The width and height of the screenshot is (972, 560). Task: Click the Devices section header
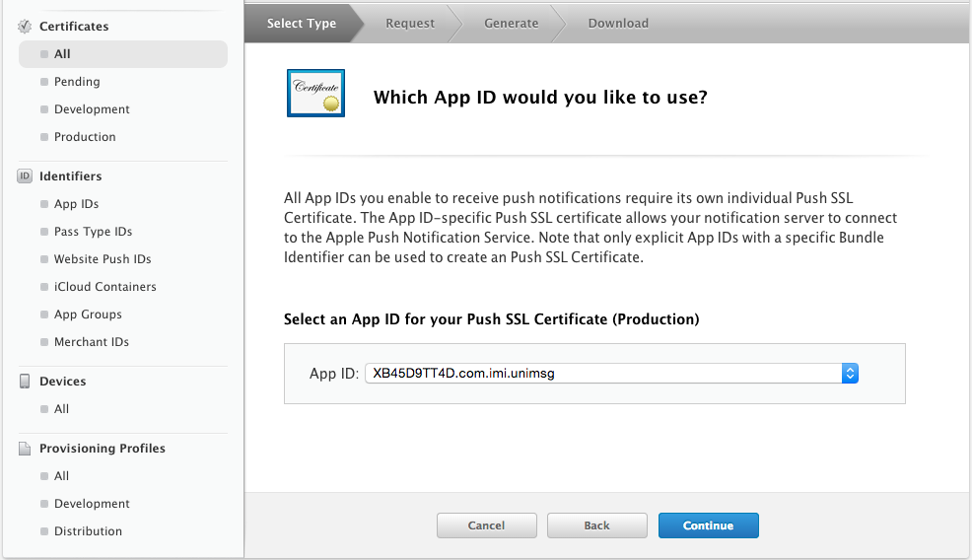point(63,382)
